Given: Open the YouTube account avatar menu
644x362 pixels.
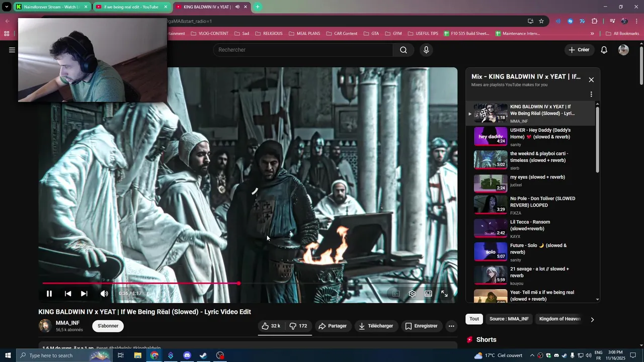Looking at the screenshot, I should 623,50.
